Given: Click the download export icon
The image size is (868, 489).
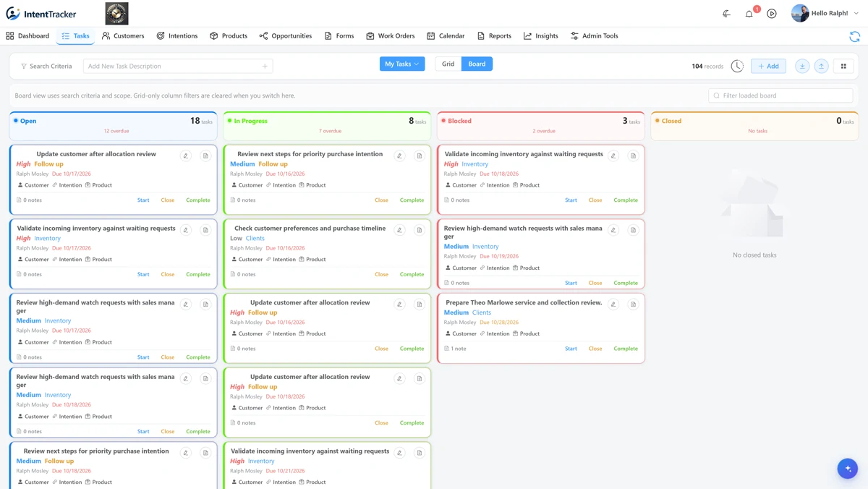Looking at the screenshot, I should [x=802, y=66].
